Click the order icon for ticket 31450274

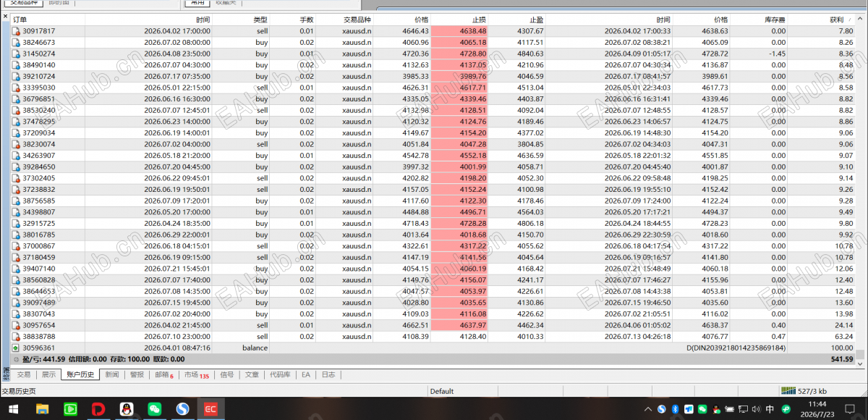(17, 54)
